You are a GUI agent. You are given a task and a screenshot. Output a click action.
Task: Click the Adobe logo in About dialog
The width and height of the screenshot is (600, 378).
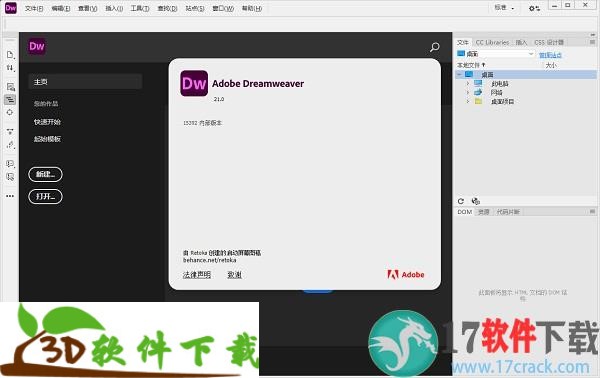[x=406, y=275]
